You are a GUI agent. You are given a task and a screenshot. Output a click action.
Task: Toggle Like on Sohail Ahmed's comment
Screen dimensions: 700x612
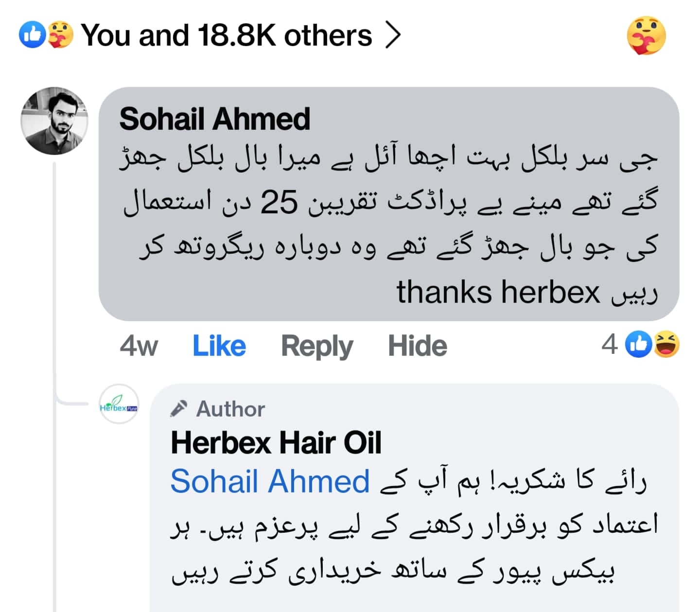[x=219, y=346]
